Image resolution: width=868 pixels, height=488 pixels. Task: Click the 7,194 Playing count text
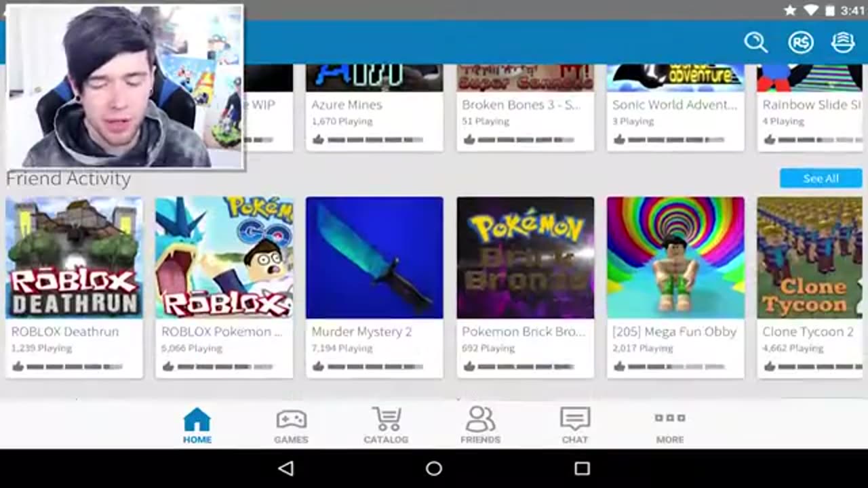342,348
